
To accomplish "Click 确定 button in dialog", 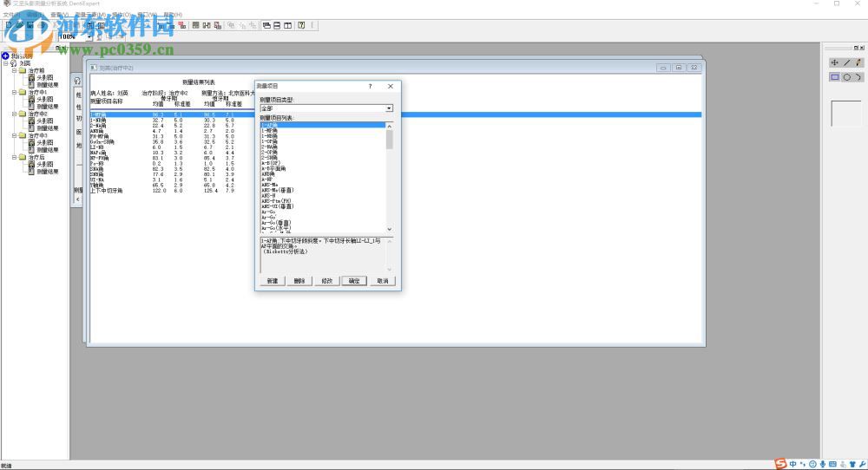I will point(354,281).
